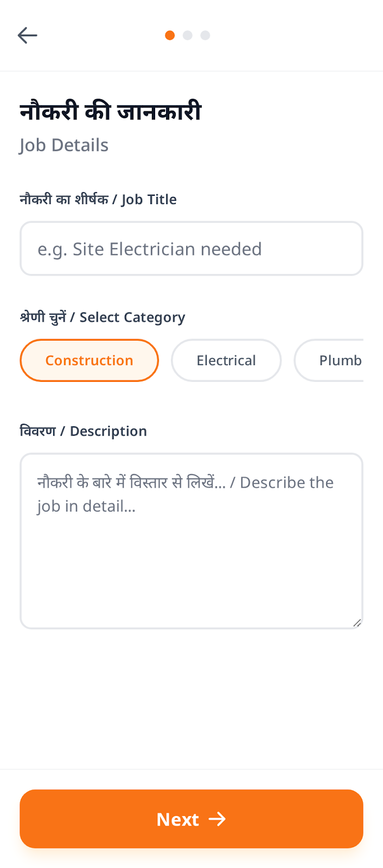The width and height of the screenshot is (383, 868).
Task: Select the active orange progress dot
Action: click(170, 35)
